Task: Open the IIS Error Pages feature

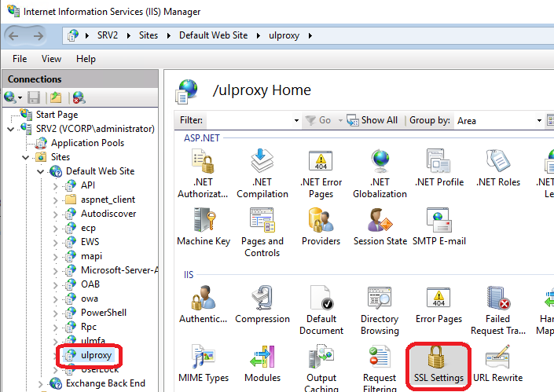Action: pos(438,305)
